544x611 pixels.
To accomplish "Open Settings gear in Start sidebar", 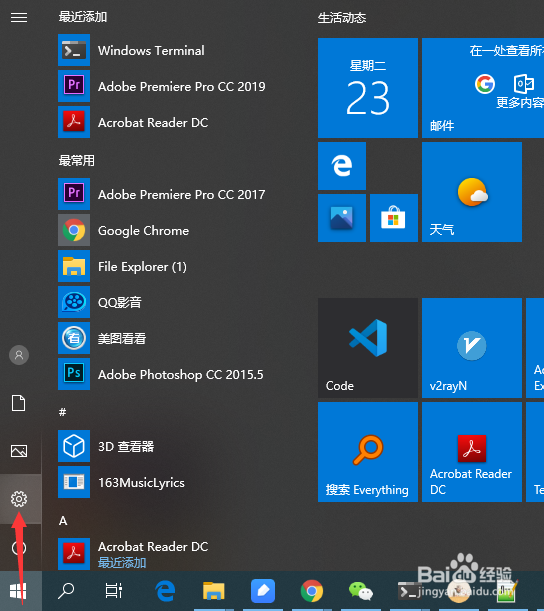I will point(19,499).
